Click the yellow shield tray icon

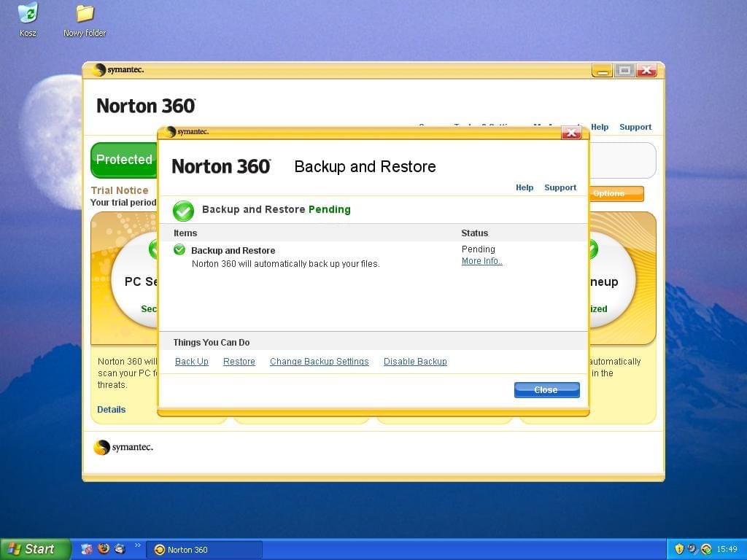point(679,549)
